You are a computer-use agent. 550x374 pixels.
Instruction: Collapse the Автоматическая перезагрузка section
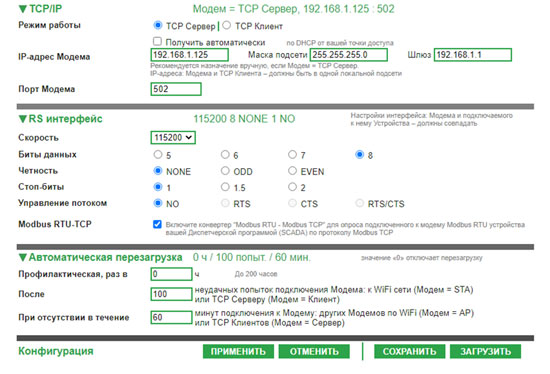[22, 258]
